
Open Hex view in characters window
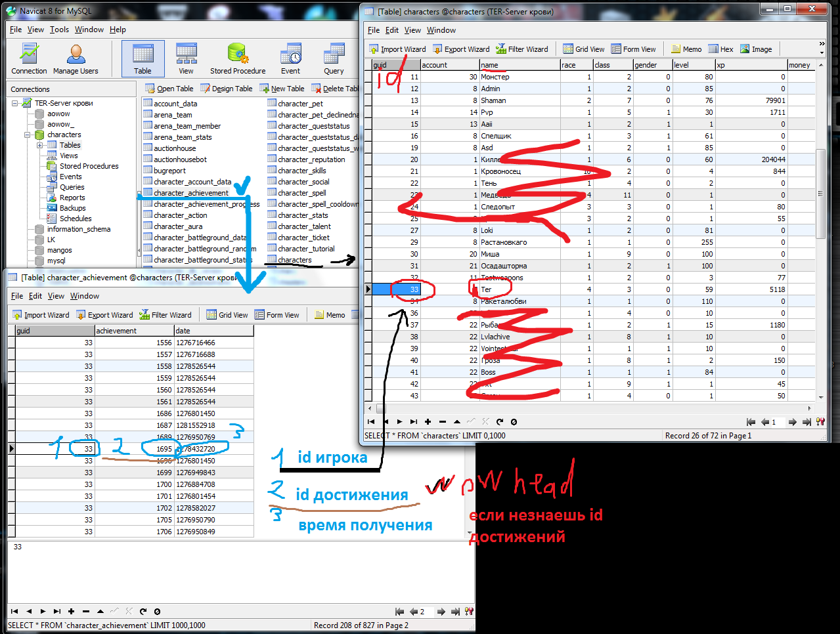click(x=721, y=49)
